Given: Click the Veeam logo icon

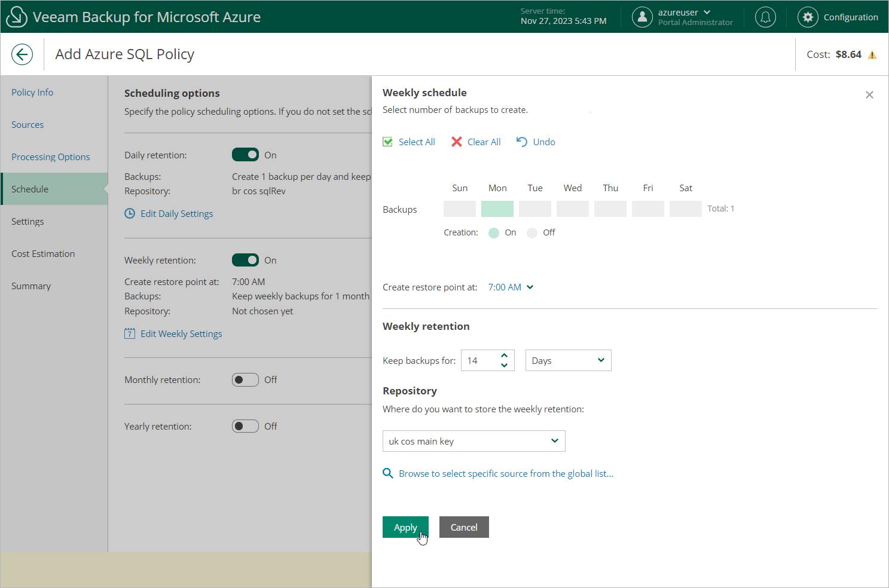Looking at the screenshot, I should (16, 17).
